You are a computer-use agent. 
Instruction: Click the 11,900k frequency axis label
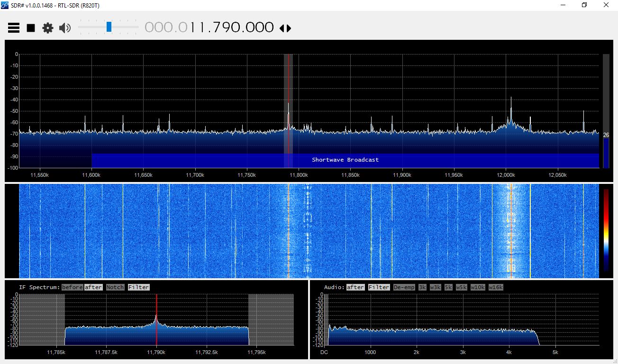point(402,175)
